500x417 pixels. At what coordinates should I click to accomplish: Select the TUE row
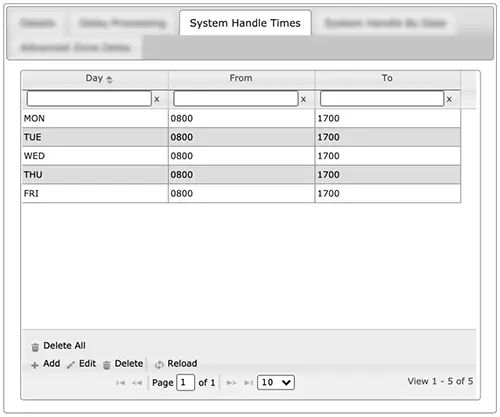coord(241,137)
